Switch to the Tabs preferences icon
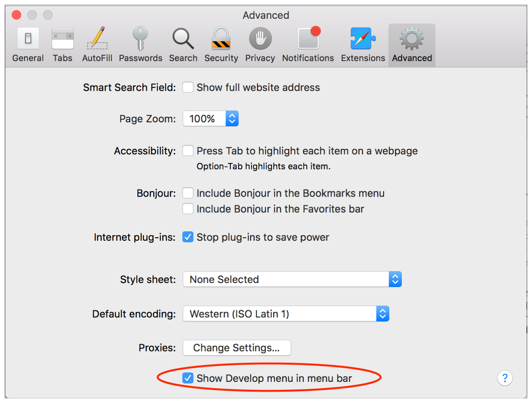 coord(63,45)
